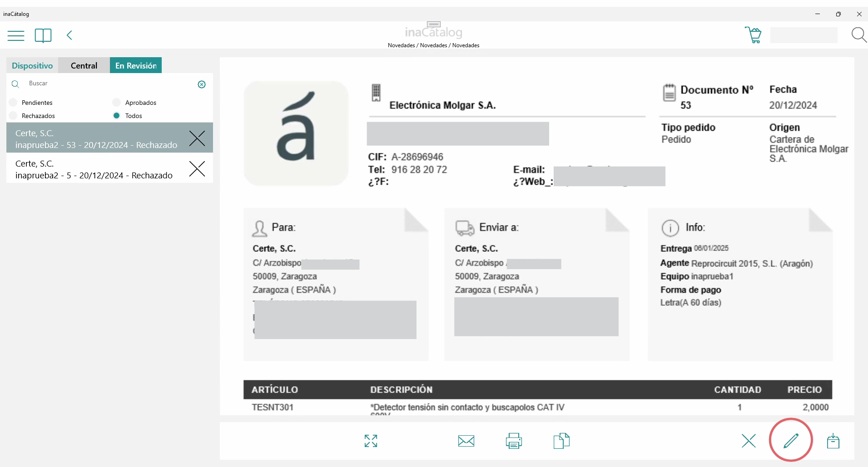The height and width of the screenshot is (467, 868).
Task: Duplicate the order with copy icon
Action: (561, 441)
